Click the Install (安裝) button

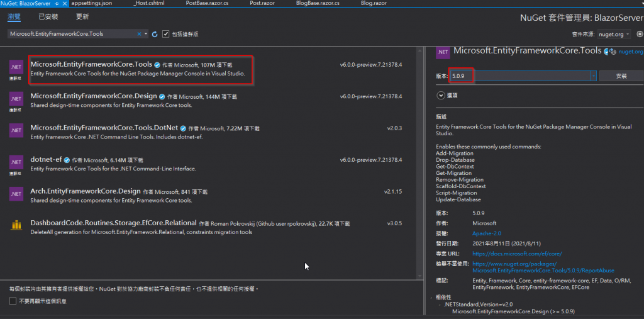click(621, 76)
